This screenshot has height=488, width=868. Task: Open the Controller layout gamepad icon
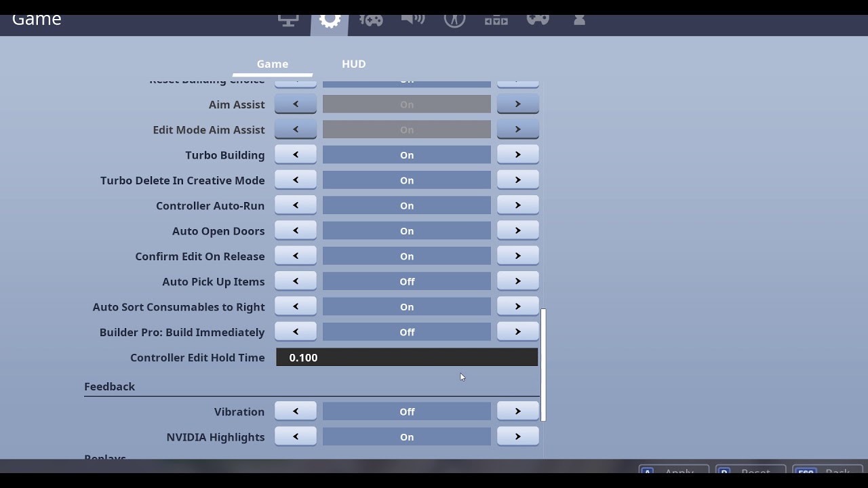(538, 19)
